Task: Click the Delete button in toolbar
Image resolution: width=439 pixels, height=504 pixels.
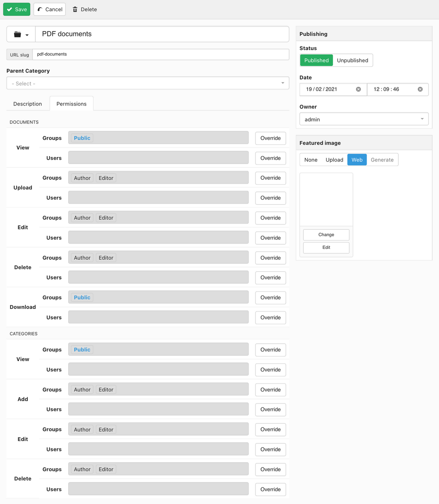Action: pyautogui.click(x=84, y=9)
